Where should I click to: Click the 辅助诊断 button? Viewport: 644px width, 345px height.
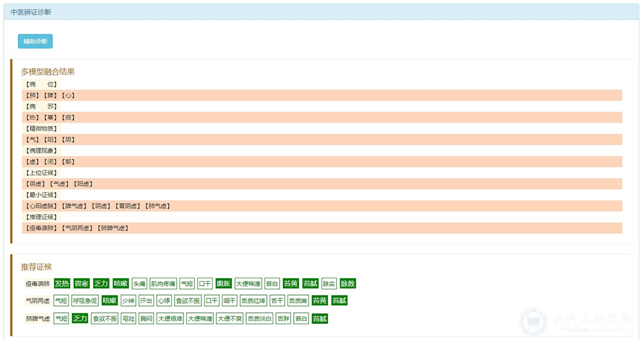[x=35, y=41]
